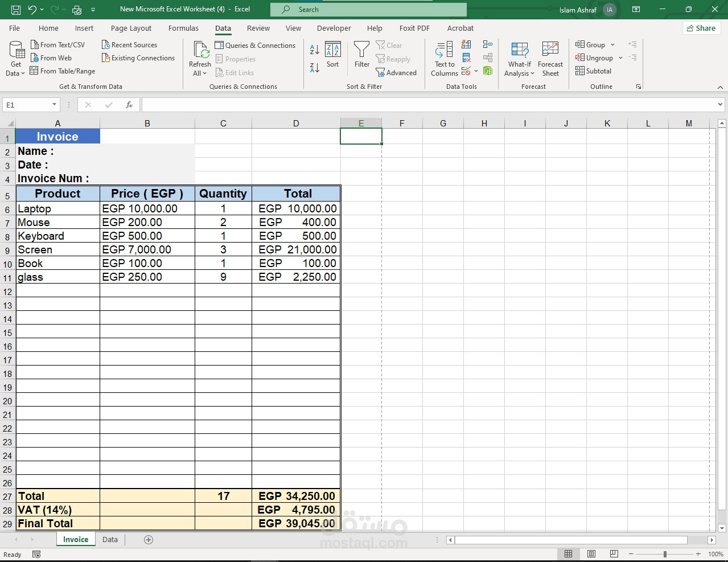The height and width of the screenshot is (562, 728).
Task: Open Existing Connections
Action: [x=138, y=58]
